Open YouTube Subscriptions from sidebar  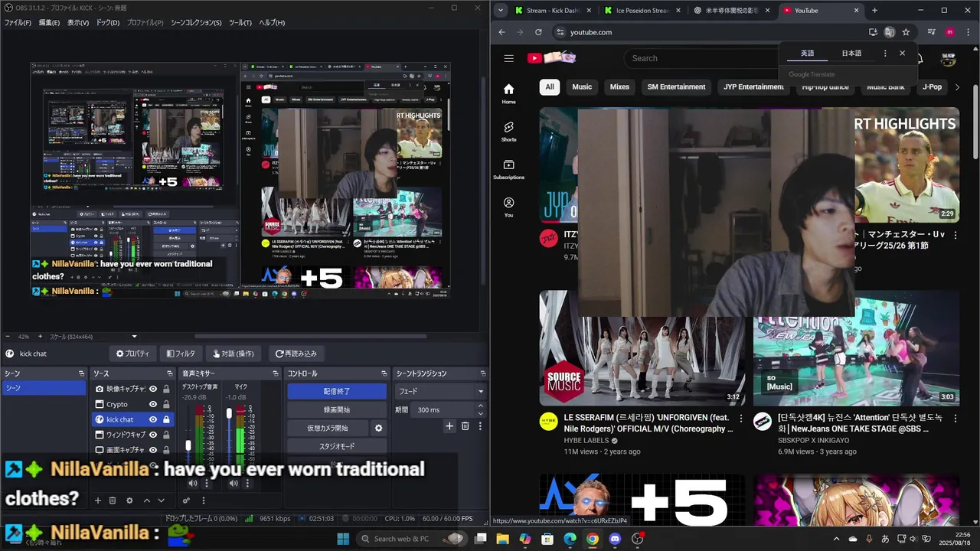tap(508, 169)
